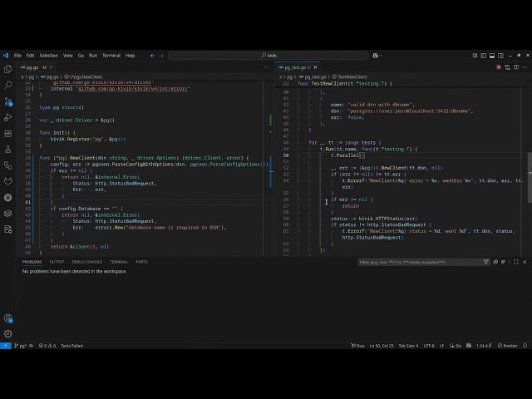Click the filter funnel icon in Problems panel
This screenshot has height=399, width=532.
click(x=485, y=262)
